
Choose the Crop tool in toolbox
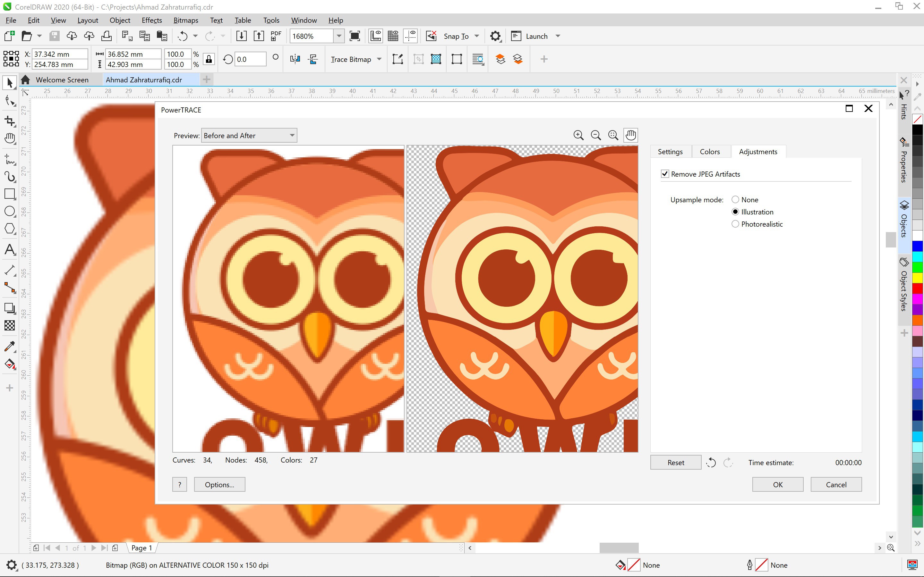pos(10,121)
